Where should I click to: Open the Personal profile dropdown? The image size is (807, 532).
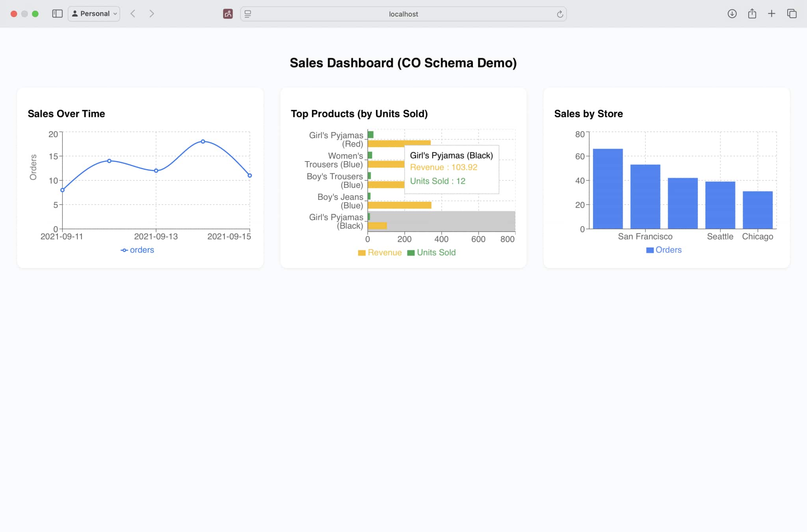94,14
